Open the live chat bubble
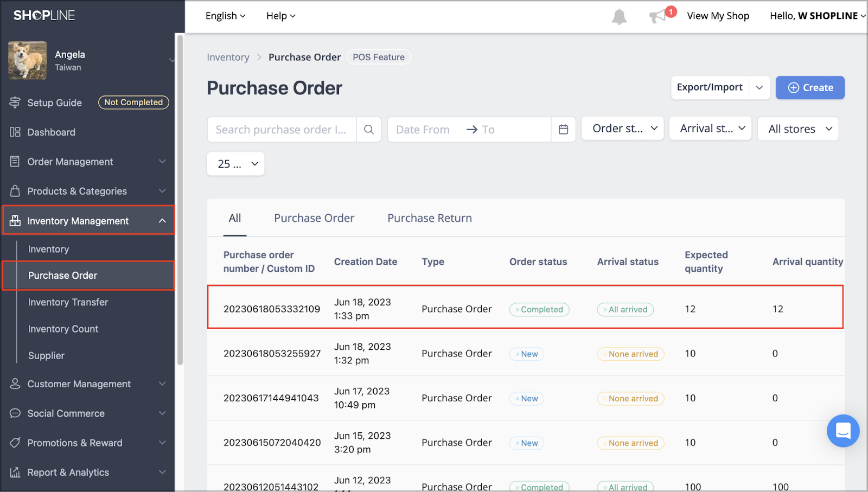The image size is (868, 492). coord(843,431)
